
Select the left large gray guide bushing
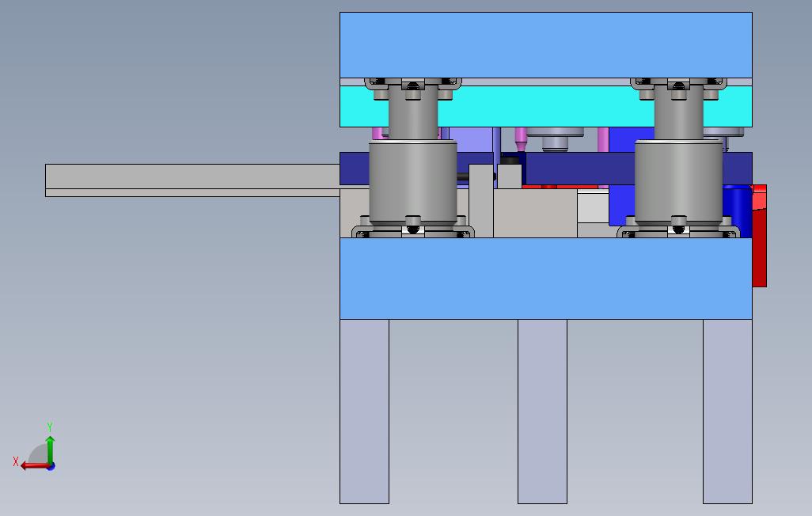pos(413,181)
